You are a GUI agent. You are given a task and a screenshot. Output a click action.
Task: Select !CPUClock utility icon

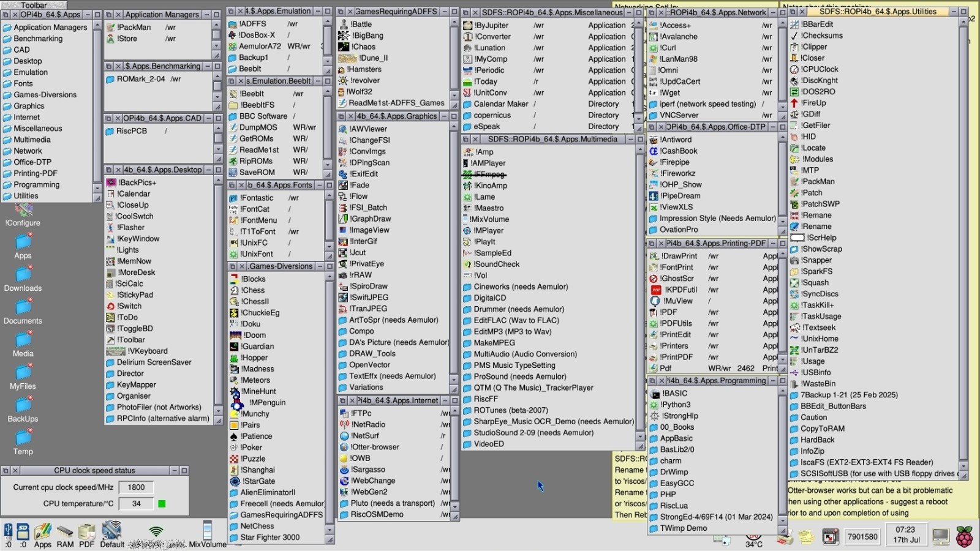tap(814, 69)
